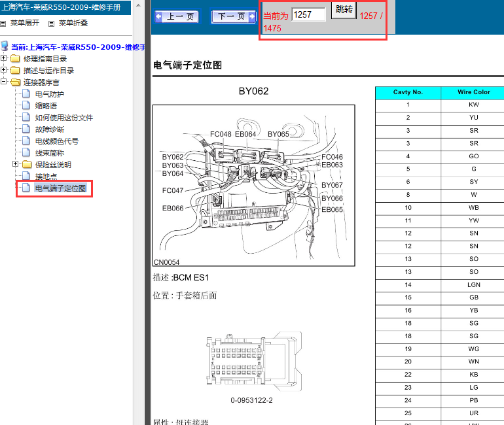
Task: Click page icon next to 接地点
Action: (x=26, y=176)
